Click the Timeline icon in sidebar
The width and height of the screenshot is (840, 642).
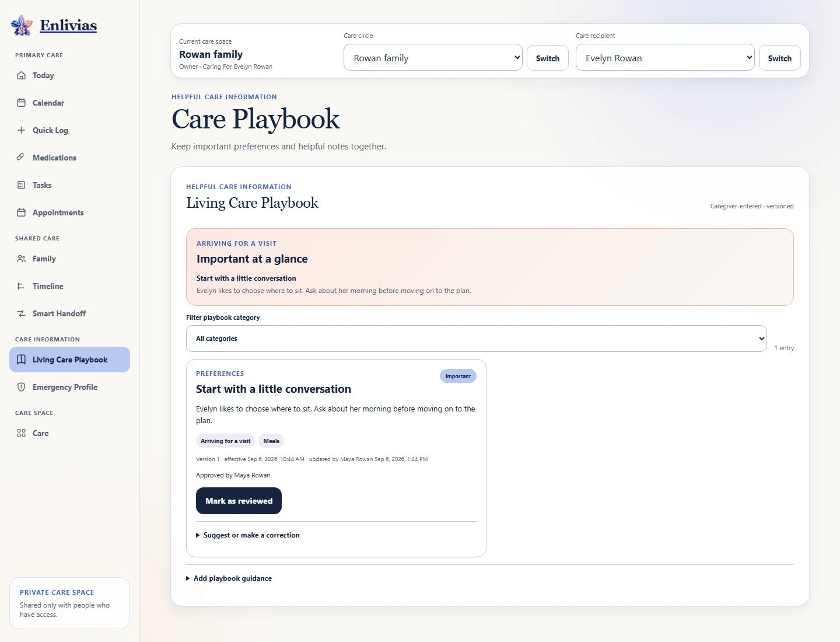pyautogui.click(x=21, y=286)
